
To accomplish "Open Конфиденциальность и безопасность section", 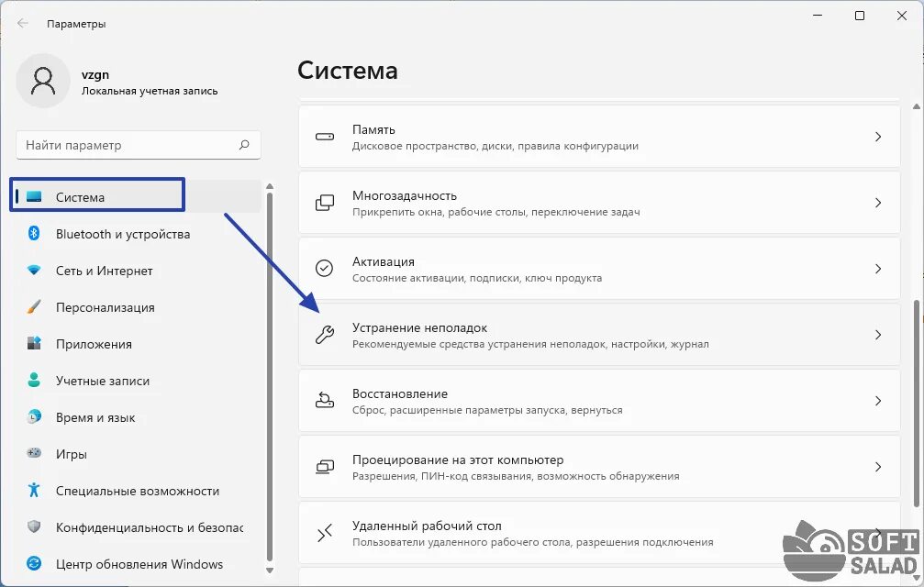I will click(136, 527).
